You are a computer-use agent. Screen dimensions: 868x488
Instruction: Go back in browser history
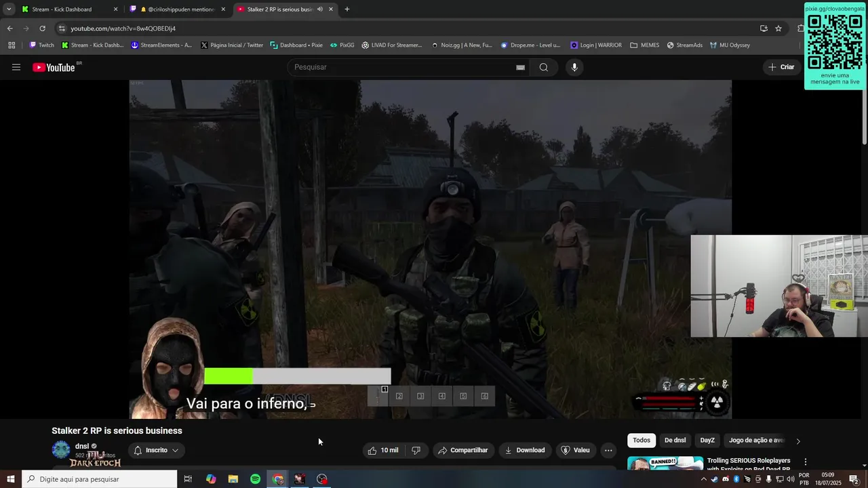(9, 28)
